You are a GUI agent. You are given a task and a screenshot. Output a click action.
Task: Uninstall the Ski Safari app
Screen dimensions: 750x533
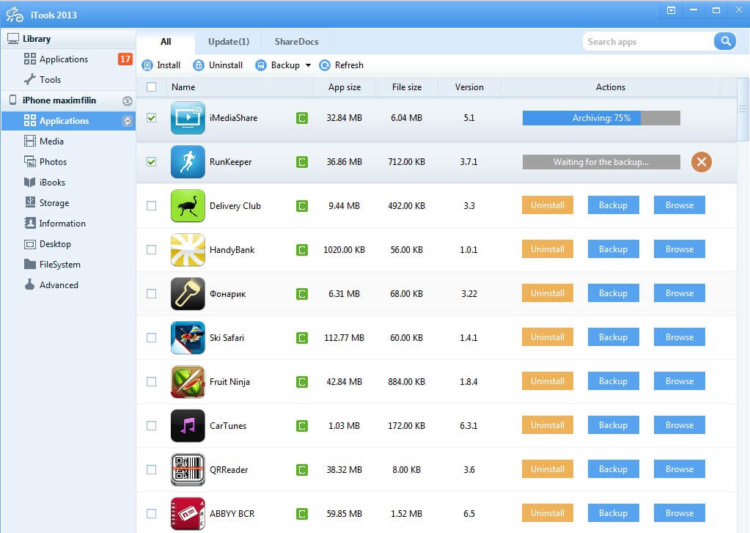[x=547, y=337]
